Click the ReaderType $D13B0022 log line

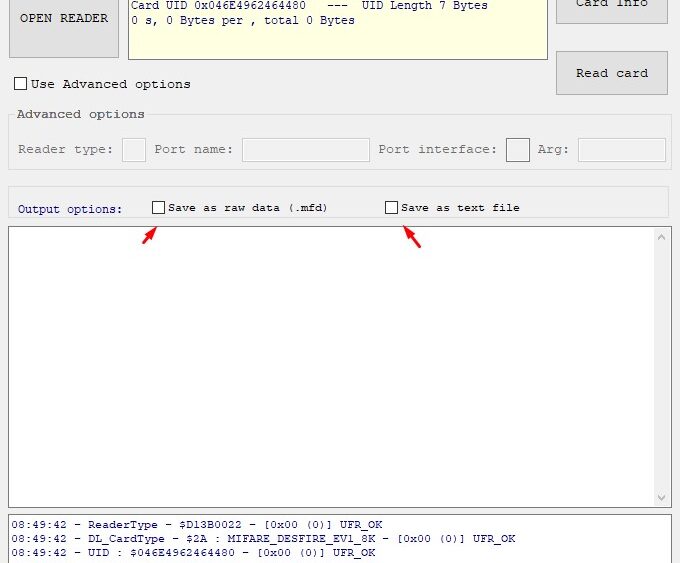(197, 525)
